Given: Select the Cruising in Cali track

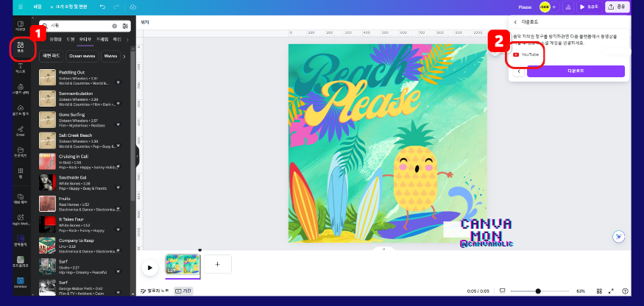Looking at the screenshot, I should click(80, 161).
